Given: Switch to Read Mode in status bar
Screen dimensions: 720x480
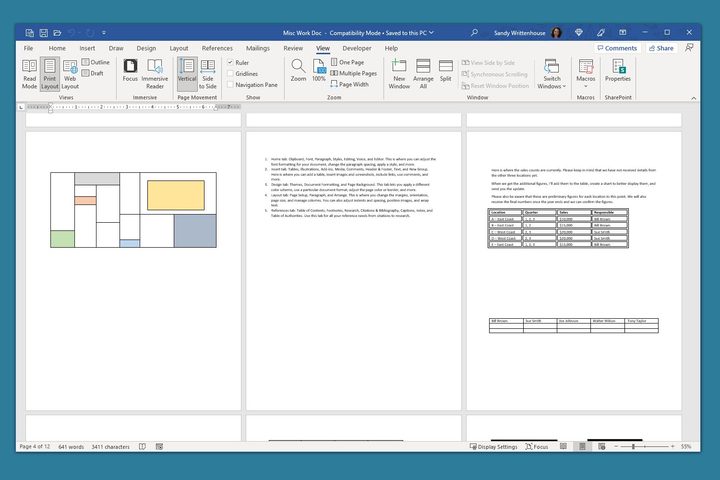Looking at the screenshot, I should (x=563, y=446).
